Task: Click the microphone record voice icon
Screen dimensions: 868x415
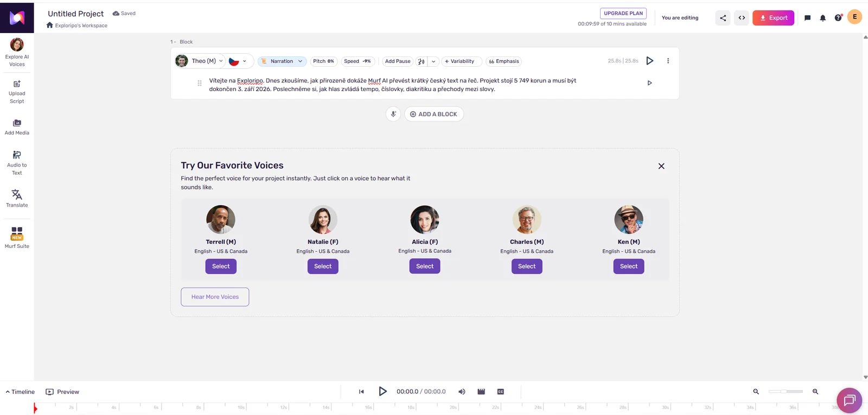Action: pyautogui.click(x=393, y=114)
